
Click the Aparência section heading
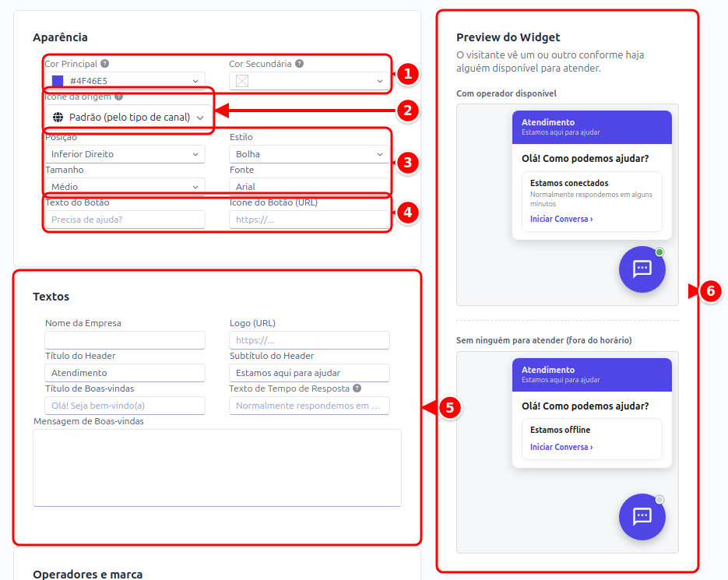pyautogui.click(x=61, y=37)
